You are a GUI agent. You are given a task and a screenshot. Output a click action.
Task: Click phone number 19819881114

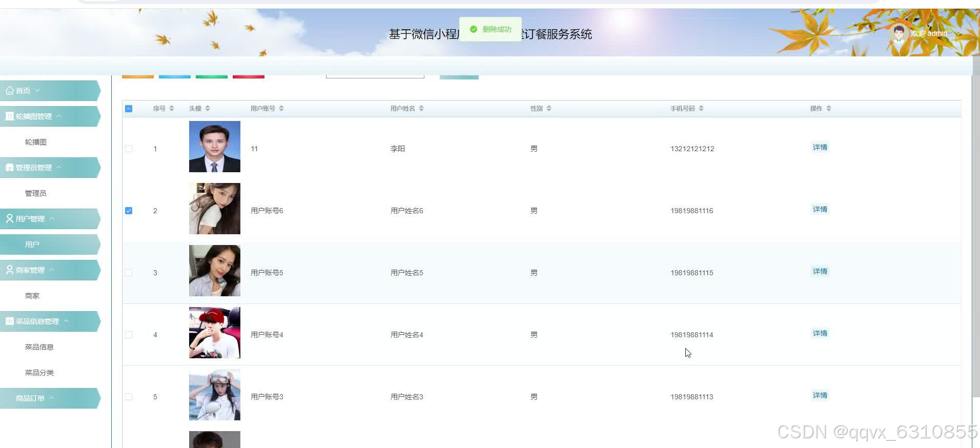pyautogui.click(x=692, y=335)
